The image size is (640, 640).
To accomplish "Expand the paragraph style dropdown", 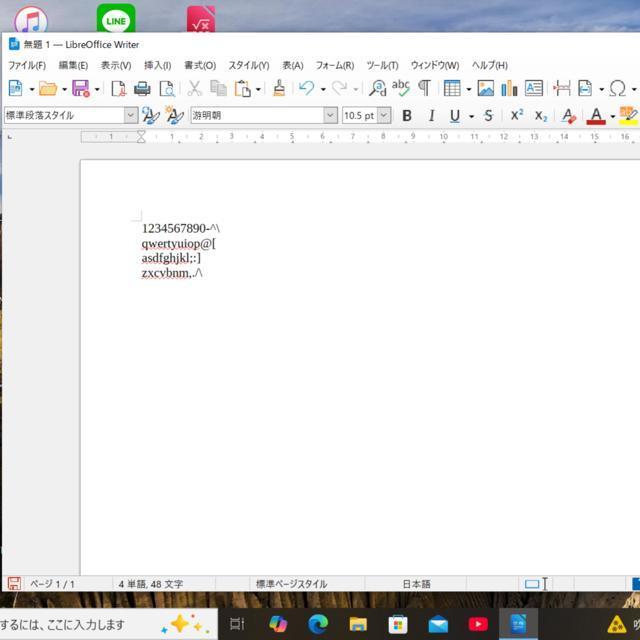I will click(130, 116).
